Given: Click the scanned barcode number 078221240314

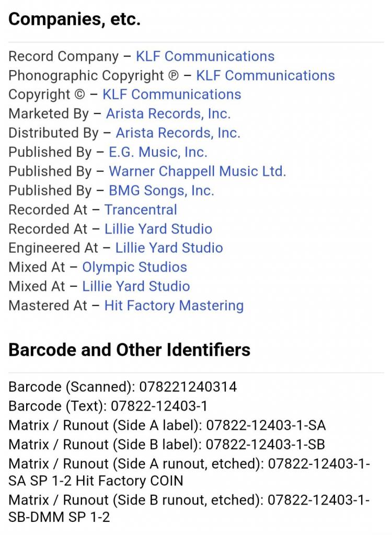Looking at the screenshot, I should [x=188, y=387].
